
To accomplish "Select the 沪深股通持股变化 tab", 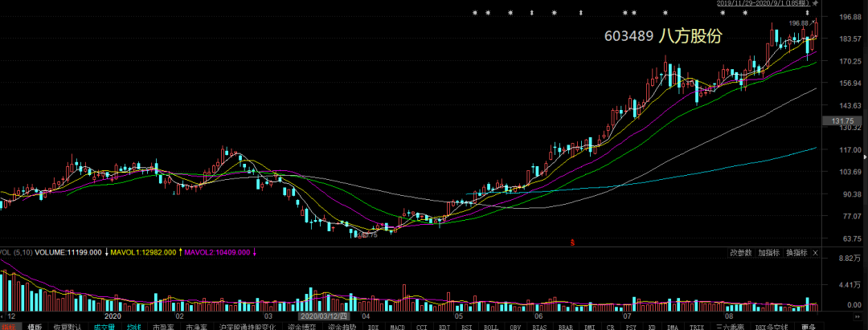I will click(248, 327).
